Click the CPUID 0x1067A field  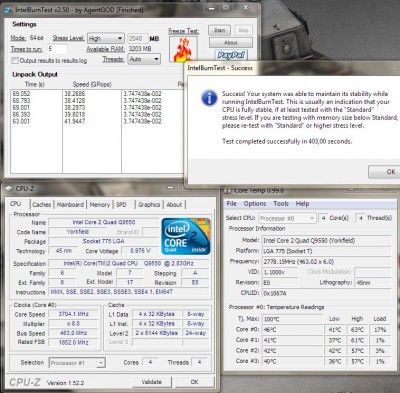326,293
